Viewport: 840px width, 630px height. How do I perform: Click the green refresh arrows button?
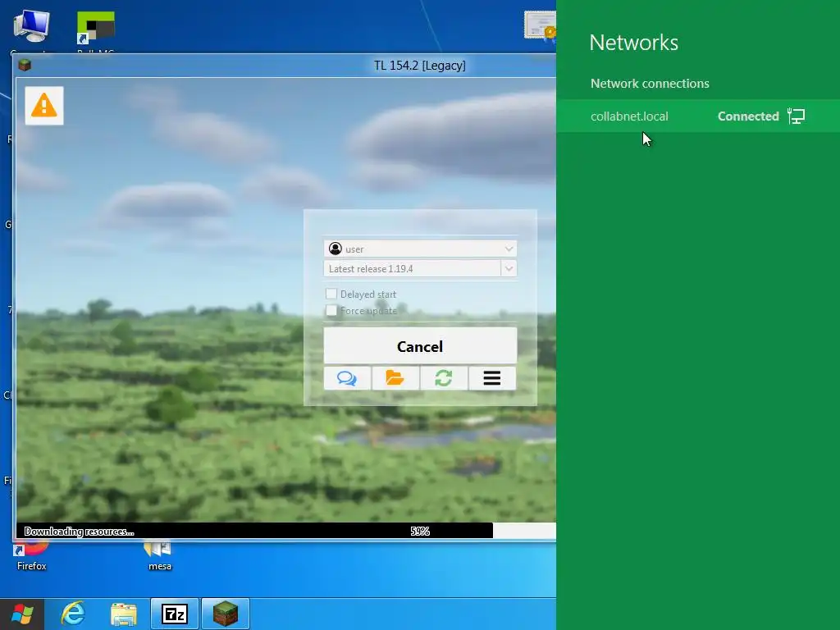[x=444, y=378]
